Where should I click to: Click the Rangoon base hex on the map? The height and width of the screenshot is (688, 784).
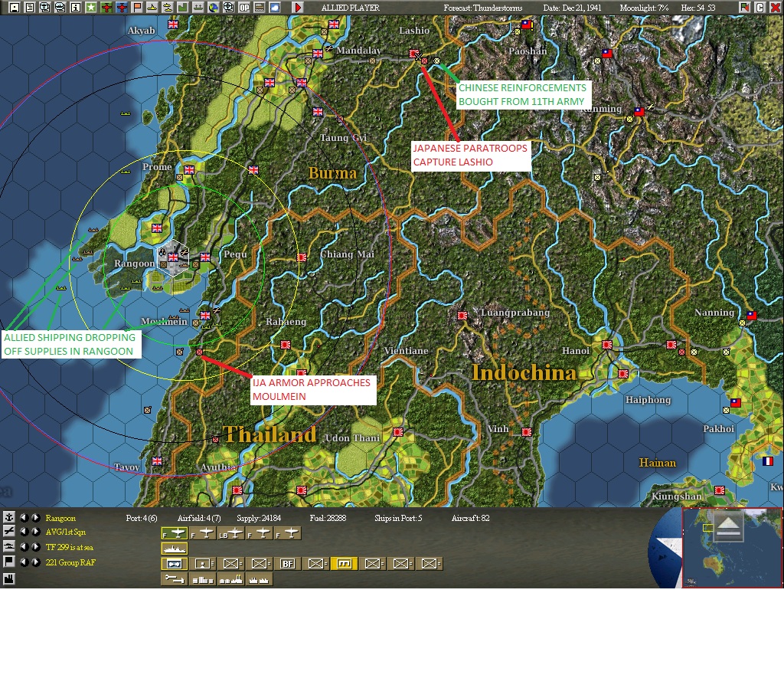173,257
